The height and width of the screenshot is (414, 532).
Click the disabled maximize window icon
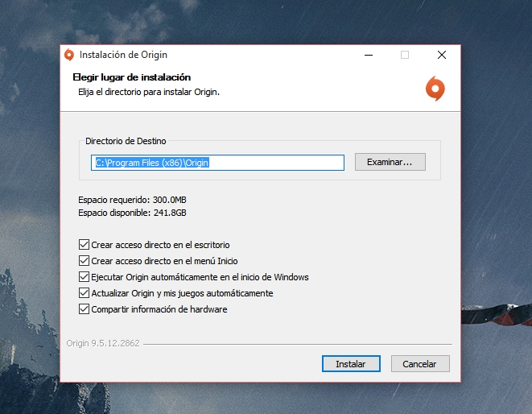coord(405,55)
